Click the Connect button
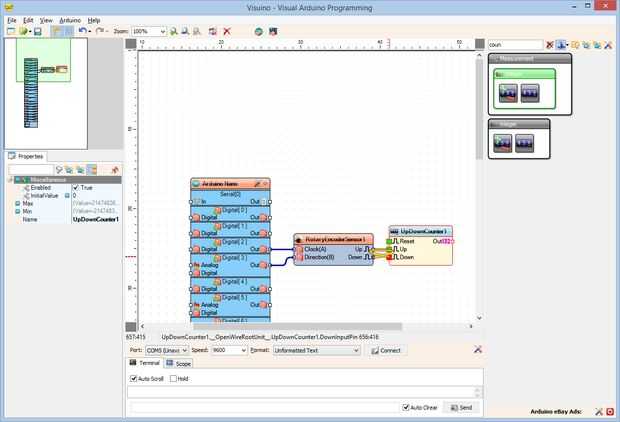The width and height of the screenshot is (620, 422). point(386,350)
